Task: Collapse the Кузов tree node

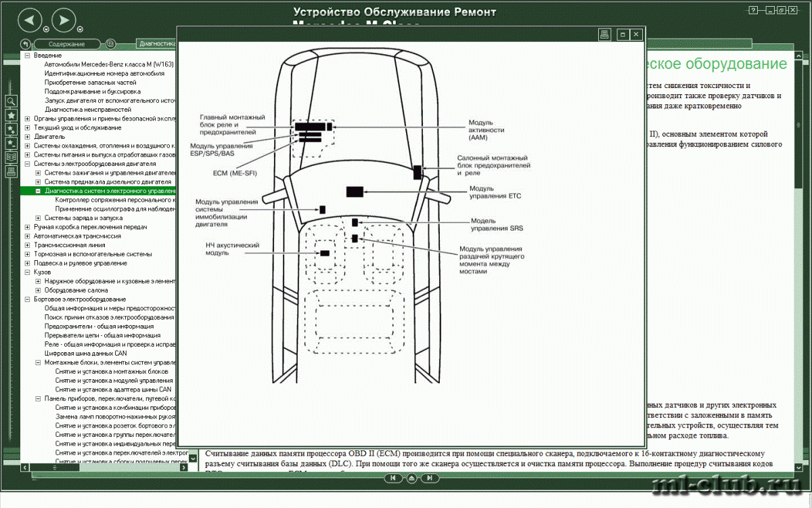Action: coord(27,272)
